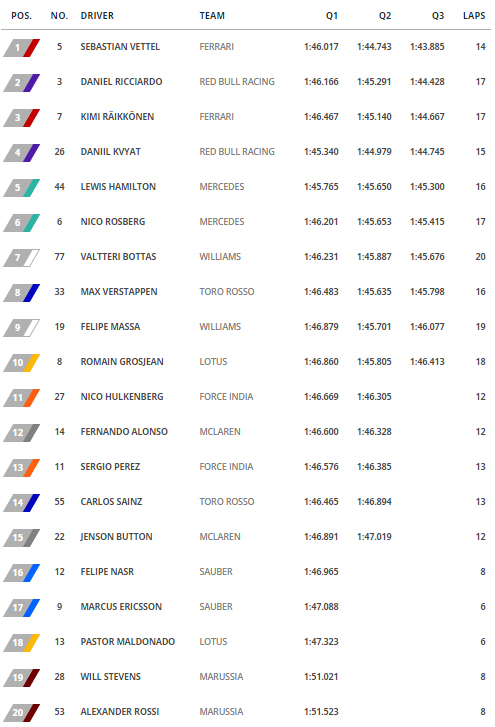Select position 5 badge with teal Mercedes stripe
The height and width of the screenshot is (727, 495).
click(21, 188)
